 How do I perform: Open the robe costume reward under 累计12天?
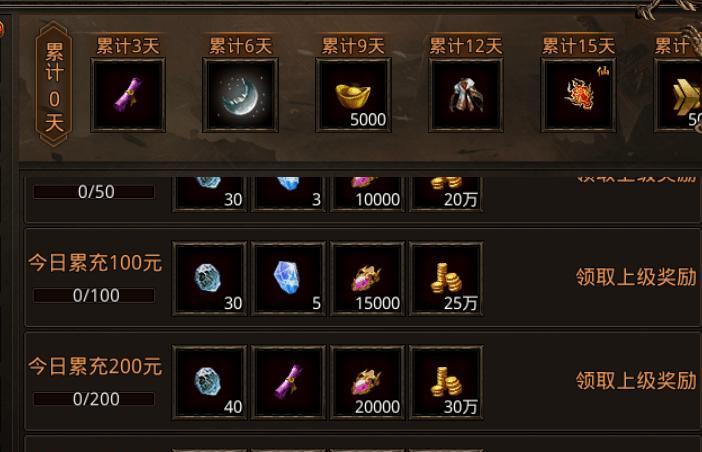pyautogui.click(x=466, y=95)
